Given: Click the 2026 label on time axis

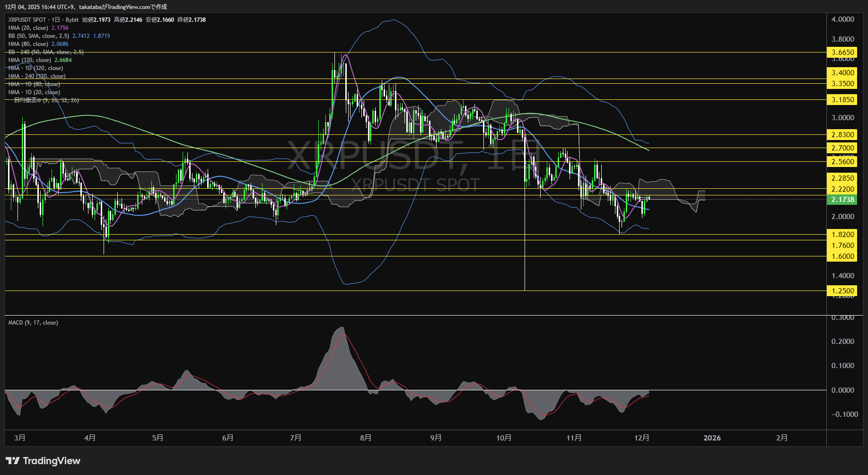Looking at the screenshot, I should pyautogui.click(x=712, y=438).
